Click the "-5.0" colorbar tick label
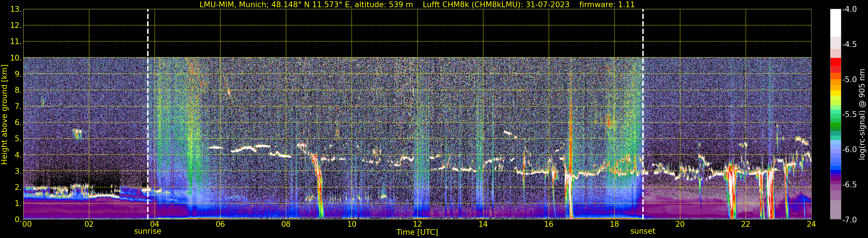 (x=849, y=80)
